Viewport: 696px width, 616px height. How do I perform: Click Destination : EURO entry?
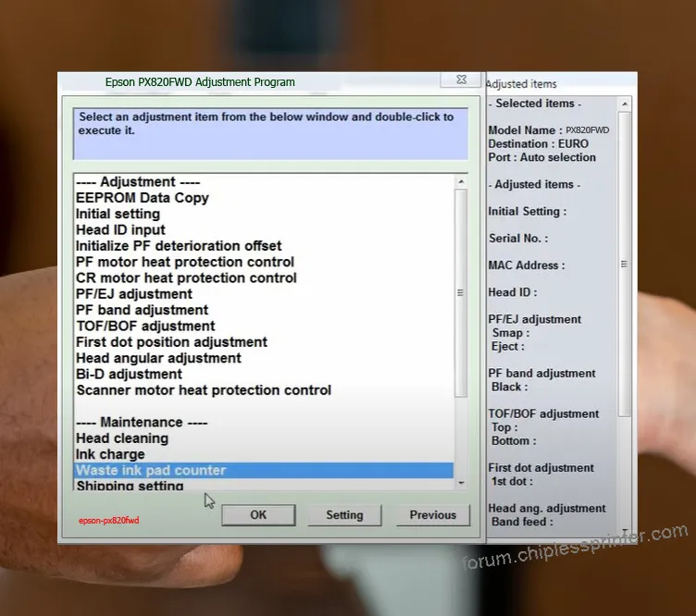538,143
